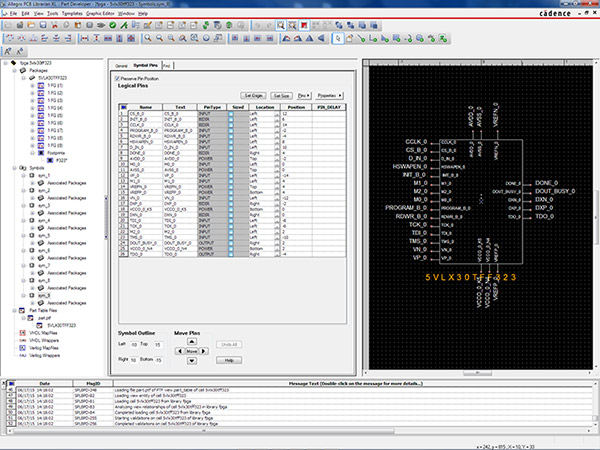Click the green-dot line draw icon
The width and height of the screenshot is (600, 450).
[362, 38]
